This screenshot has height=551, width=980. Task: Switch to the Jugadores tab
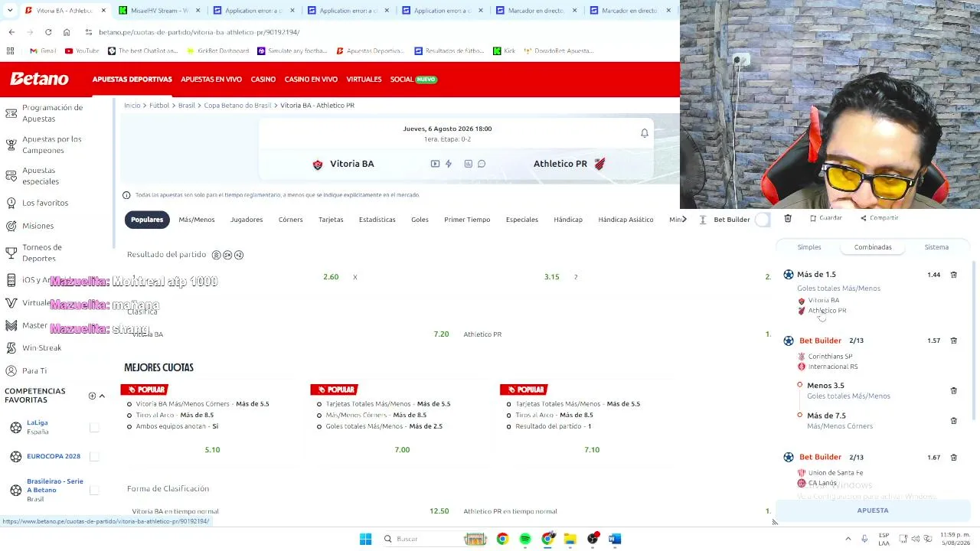(x=247, y=220)
